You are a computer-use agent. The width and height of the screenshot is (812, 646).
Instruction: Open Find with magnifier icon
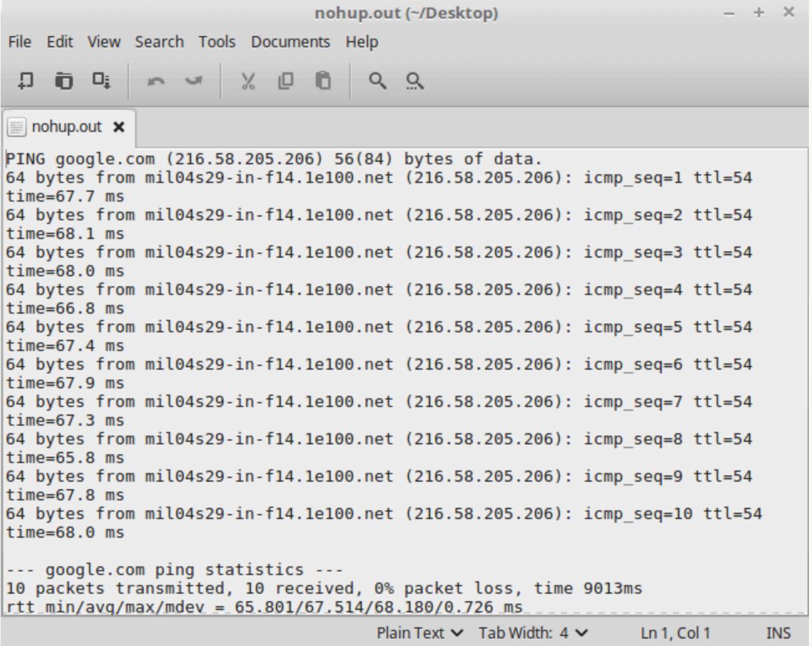(377, 81)
